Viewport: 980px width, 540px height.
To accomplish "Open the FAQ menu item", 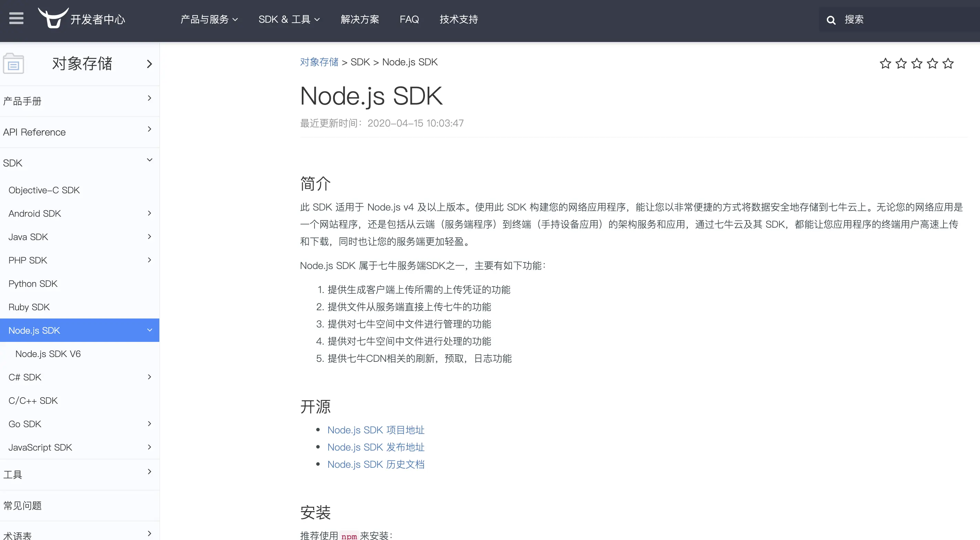I will pyautogui.click(x=409, y=19).
